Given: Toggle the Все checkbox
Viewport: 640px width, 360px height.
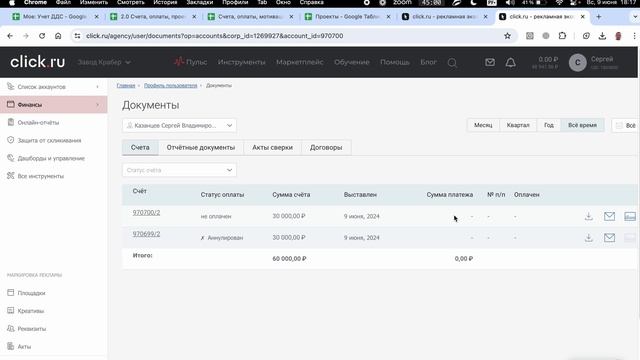Looking at the screenshot, I should pos(619,125).
